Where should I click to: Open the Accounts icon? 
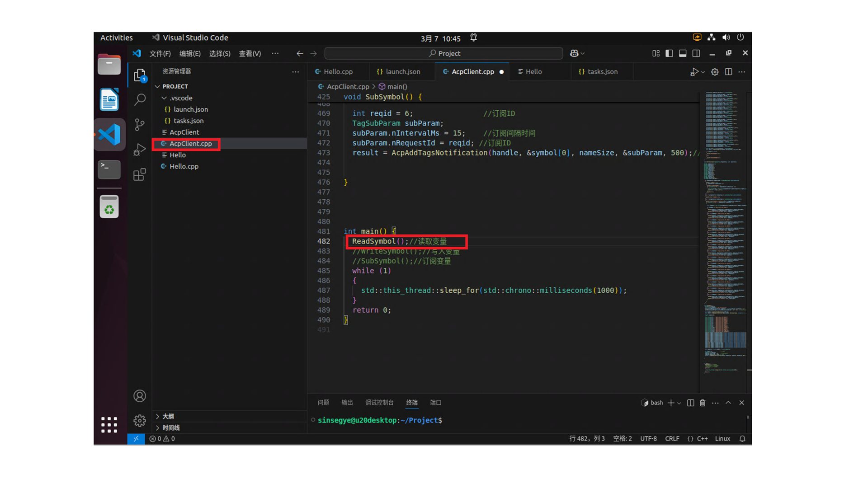140,396
